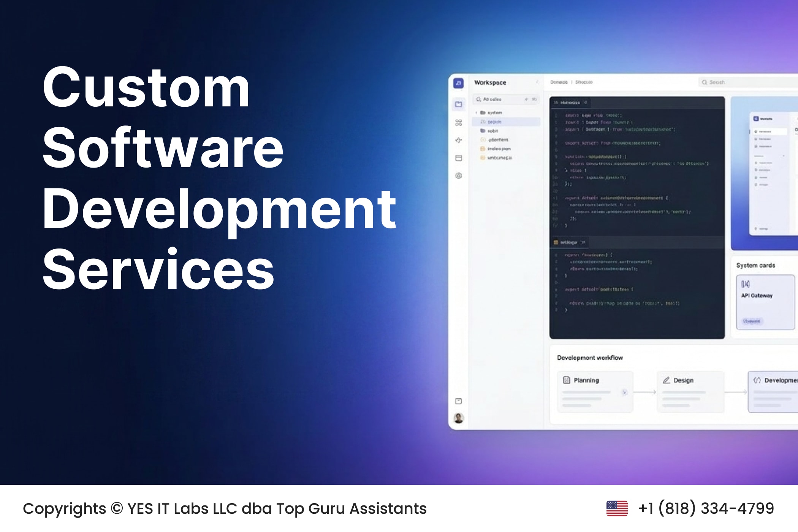Click the Planning checklist icon
The height and width of the screenshot is (532, 798).
(567, 380)
